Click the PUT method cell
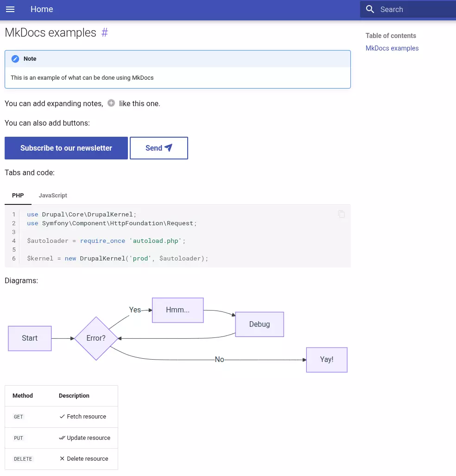Image resolution: width=456 pixels, height=476 pixels. coord(19,438)
